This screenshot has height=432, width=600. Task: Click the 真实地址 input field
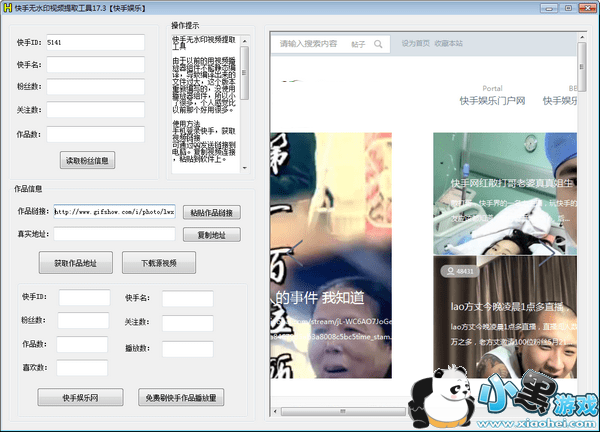tap(114, 234)
